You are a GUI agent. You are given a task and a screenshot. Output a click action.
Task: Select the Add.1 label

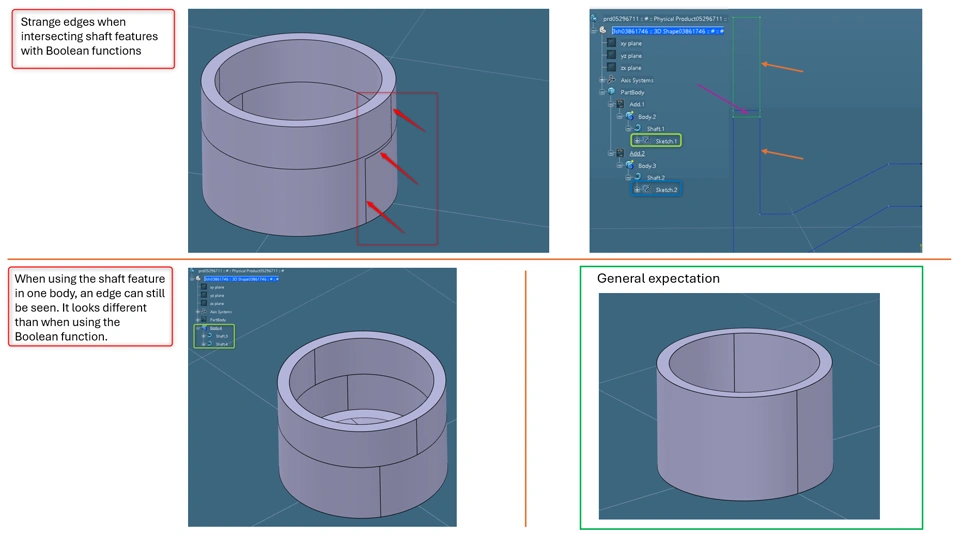point(637,104)
